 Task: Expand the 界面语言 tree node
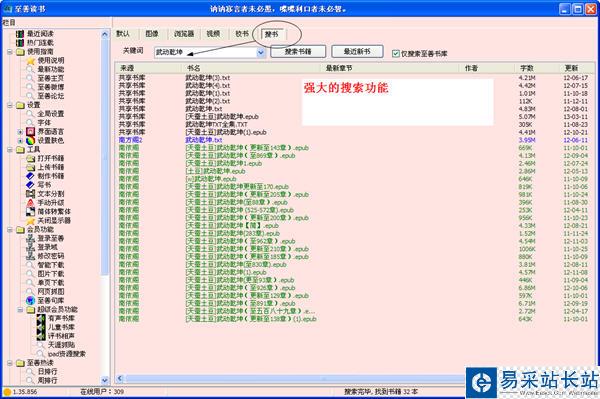coord(20,132)
